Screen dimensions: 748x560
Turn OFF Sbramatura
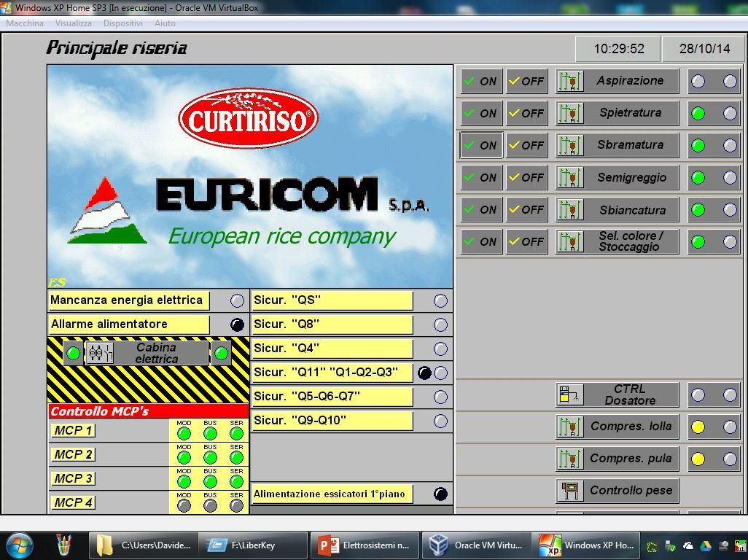[526, 146]
